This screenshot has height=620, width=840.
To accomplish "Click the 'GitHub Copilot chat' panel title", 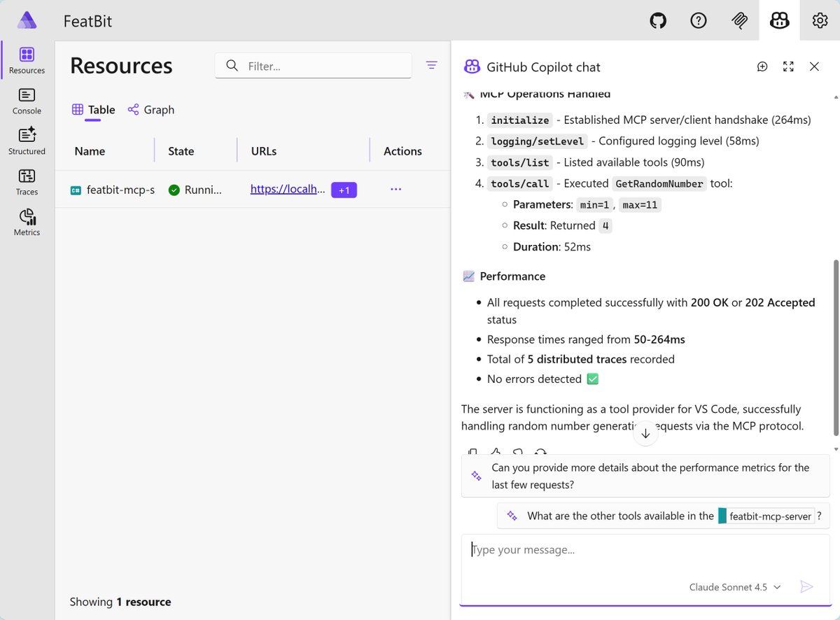I will click(x=543, y=67).
